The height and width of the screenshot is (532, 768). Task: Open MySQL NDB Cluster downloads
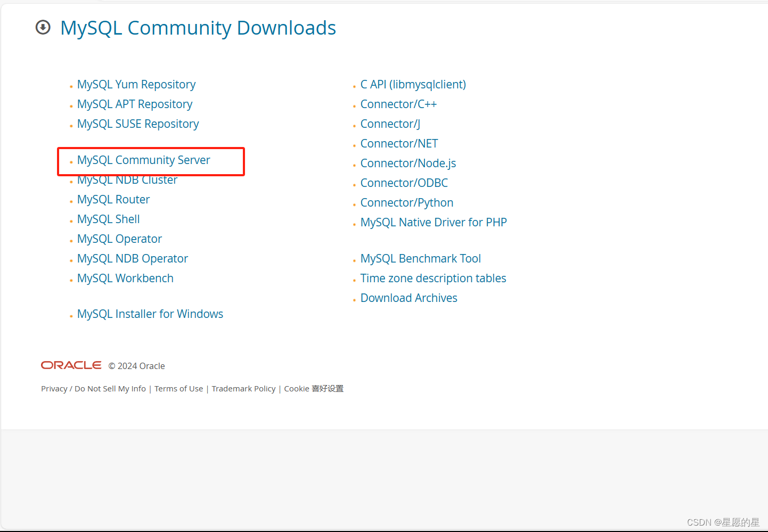[127, 179]
